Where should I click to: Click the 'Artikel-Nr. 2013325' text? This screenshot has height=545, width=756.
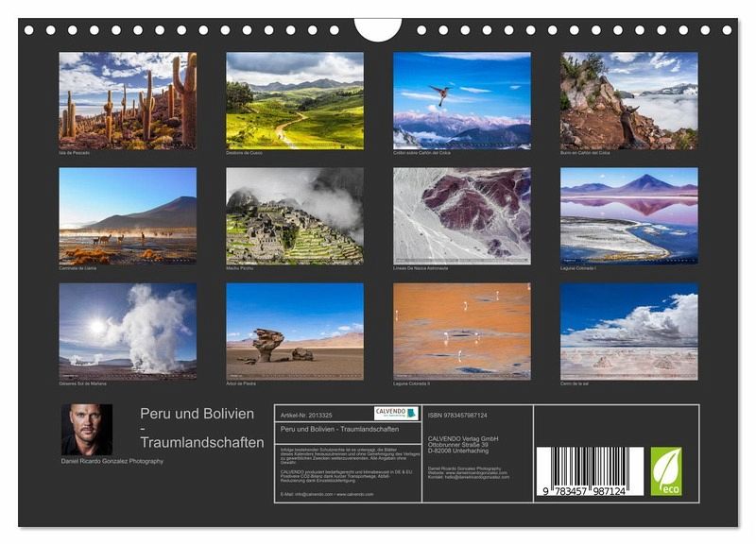(306, 415)
